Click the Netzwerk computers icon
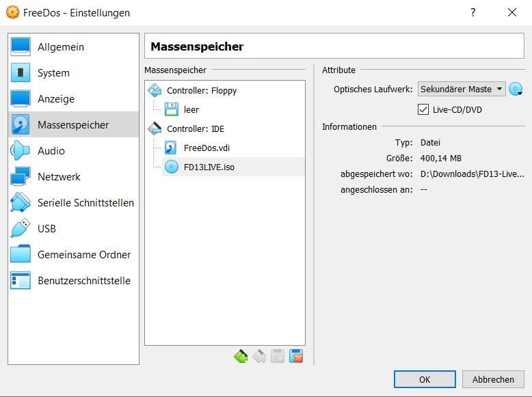 21,176
